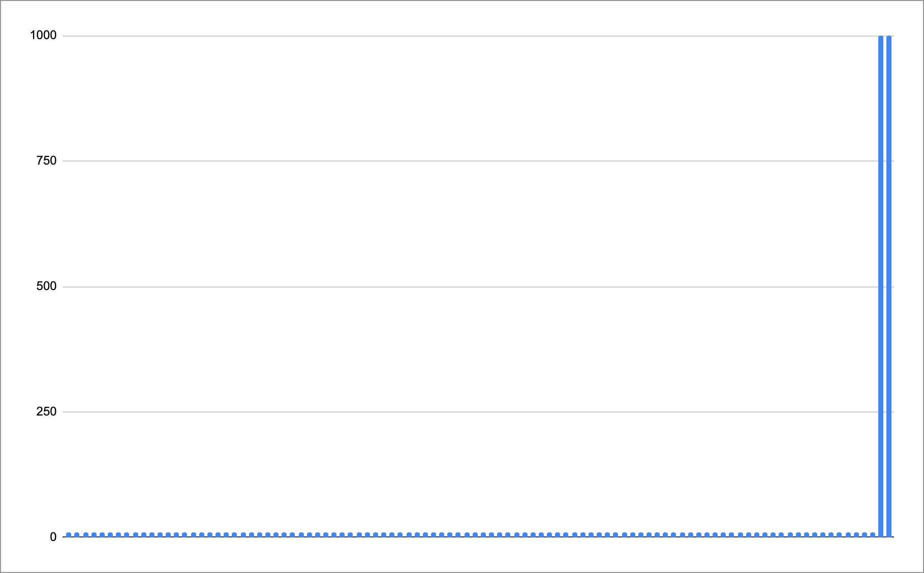Click the empty white plot area center
Viewport: 924px width, 573px height.
457,224
